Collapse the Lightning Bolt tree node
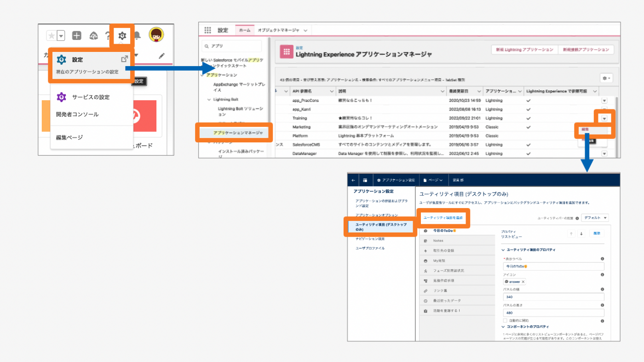 (209, 99)
